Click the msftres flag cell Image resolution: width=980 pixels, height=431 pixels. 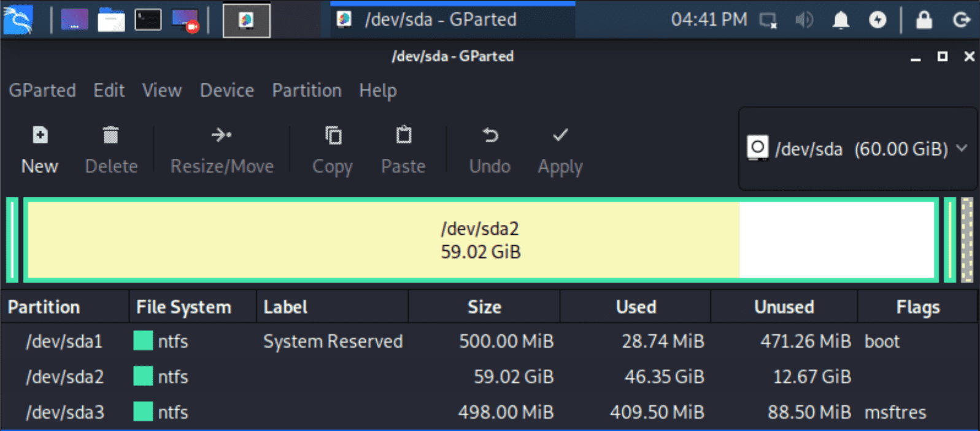tap(895, 412)
